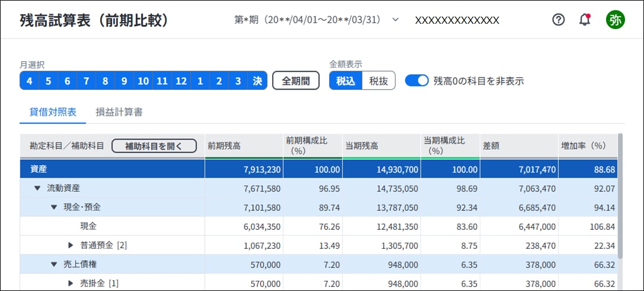Toggle the hide zero-balance accounts switch
The image size is (644, 291).
tap(417, 81)
